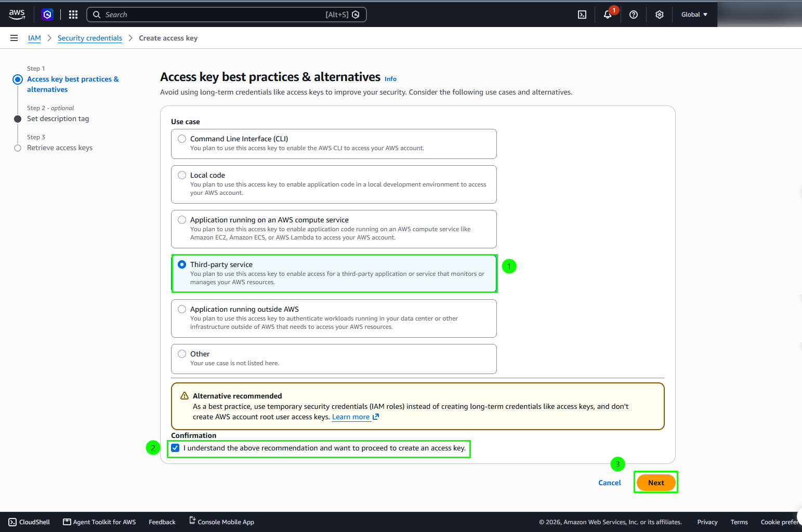Select Command Line Interface (CLI) use case
Screen dimensions: 802x532
(182, 139)
